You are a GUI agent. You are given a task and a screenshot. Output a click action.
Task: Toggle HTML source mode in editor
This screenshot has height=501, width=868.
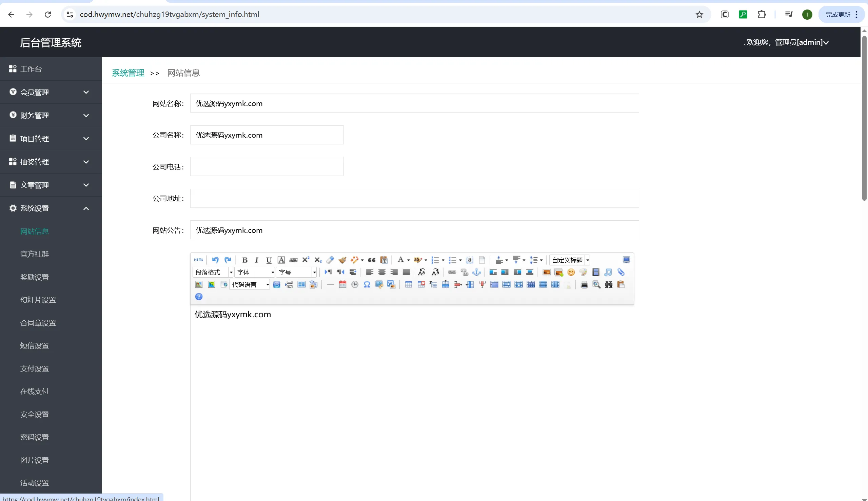[x=199, y=260]
